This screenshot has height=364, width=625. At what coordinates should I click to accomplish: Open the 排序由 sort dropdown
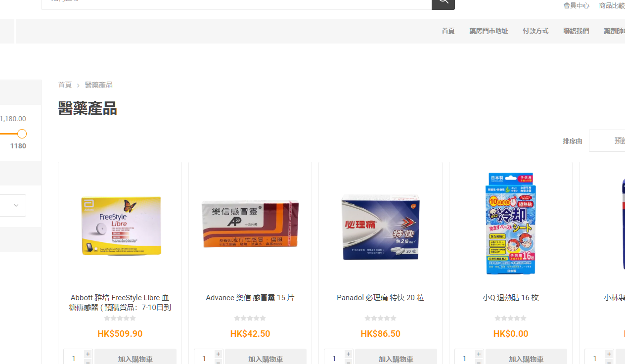click(x=607, y=141)
